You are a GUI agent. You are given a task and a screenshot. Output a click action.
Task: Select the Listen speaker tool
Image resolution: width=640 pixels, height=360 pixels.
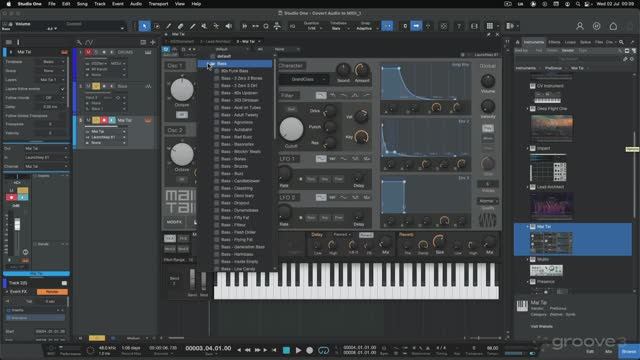[x=229, y=26]
